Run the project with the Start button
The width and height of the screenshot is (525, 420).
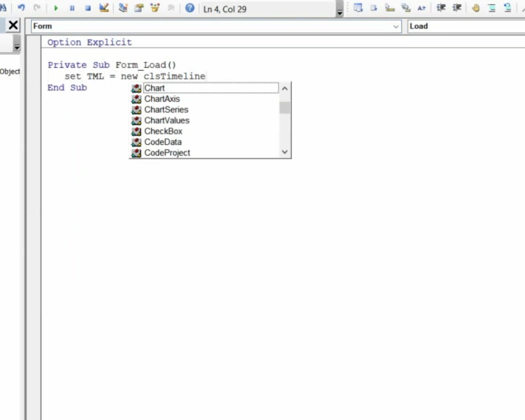(x=56, y=8)
